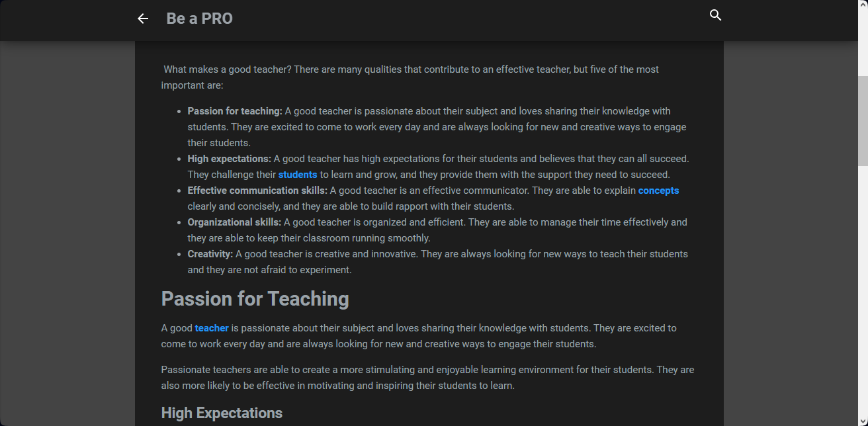Click the bold 'Creativity:' bullet label
The height and width of the screenshot is (426, 868).
click(210, 254)
